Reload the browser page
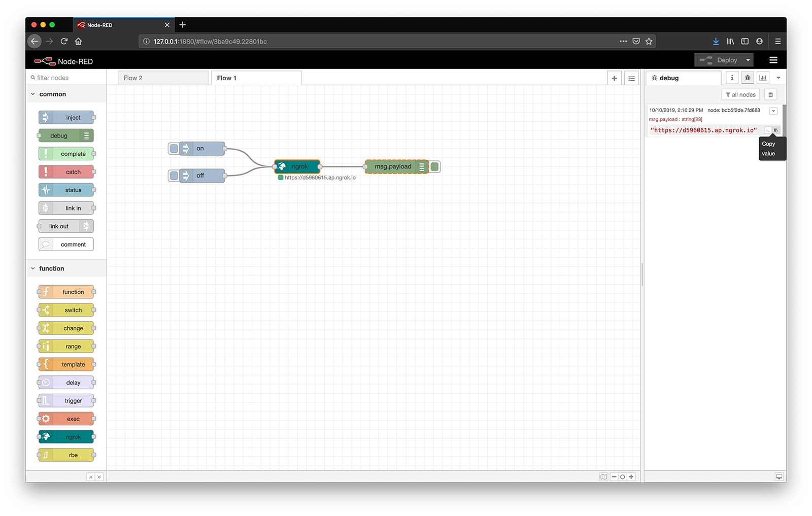Image resolution: width=812 pixels, height=516 pixels. click(64, 41)
